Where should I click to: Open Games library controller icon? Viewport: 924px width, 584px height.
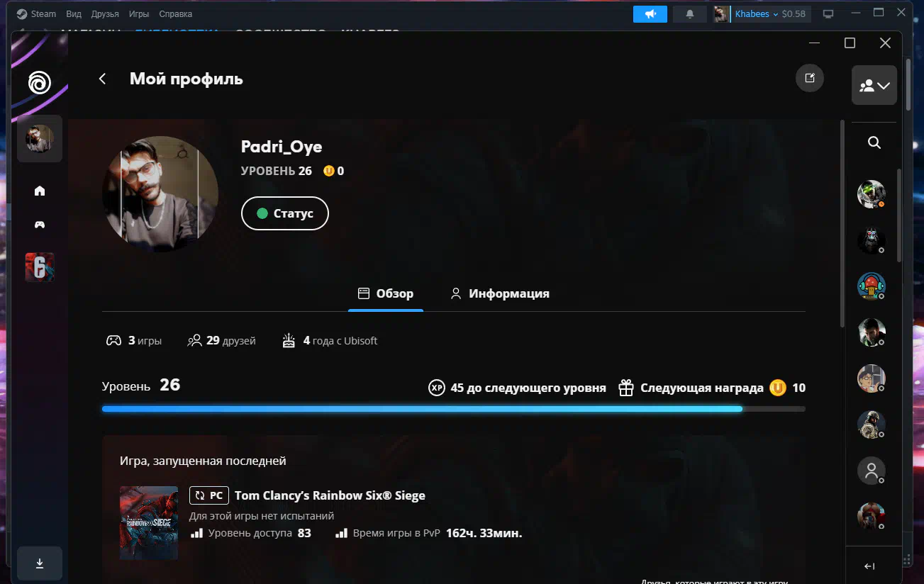pyautogui.click(x=40, y=225)
